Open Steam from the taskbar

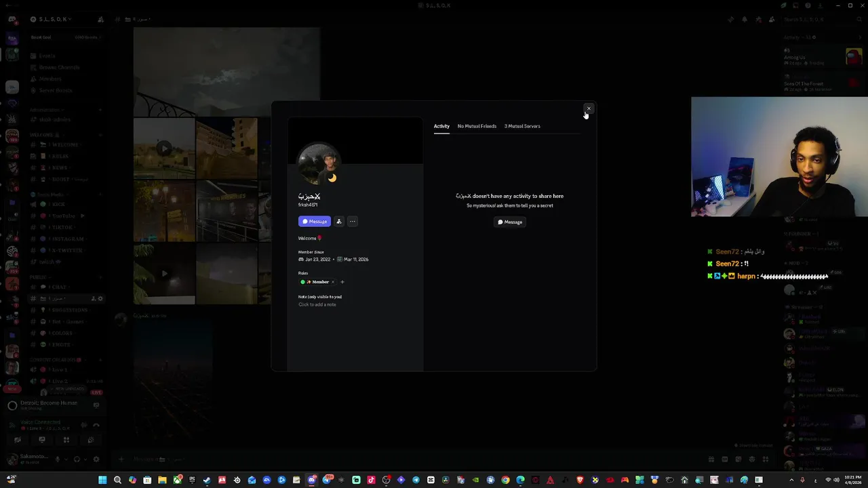[x=207, y=480]
